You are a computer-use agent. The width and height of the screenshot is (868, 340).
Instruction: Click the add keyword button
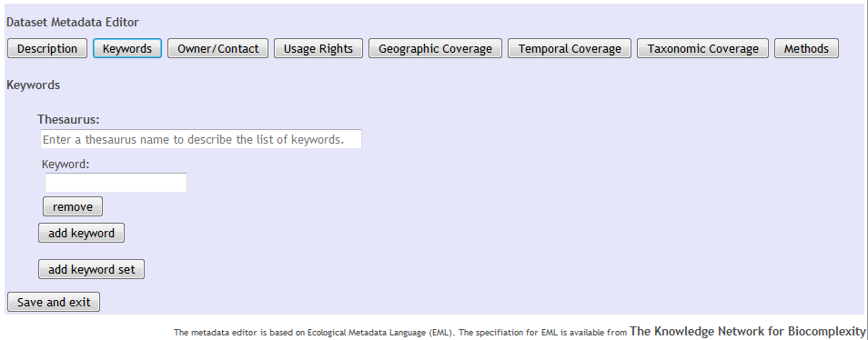click(81, 233)
